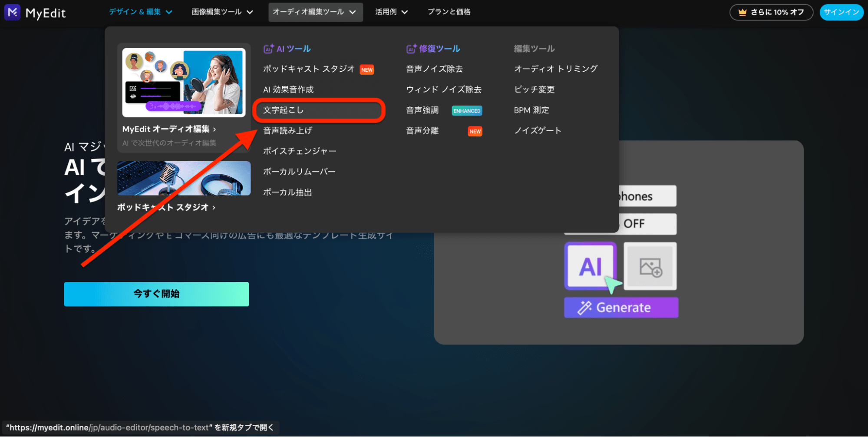Open ポッドキャスト スタジオ in AI tools
This screenshot has width=868, height=437.
coord(309,69)
